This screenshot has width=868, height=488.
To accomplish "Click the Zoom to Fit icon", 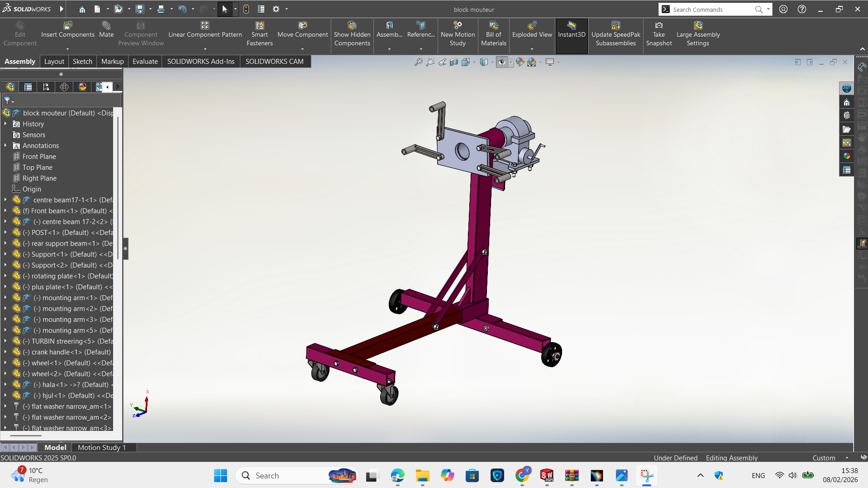I will coord(418,62).
